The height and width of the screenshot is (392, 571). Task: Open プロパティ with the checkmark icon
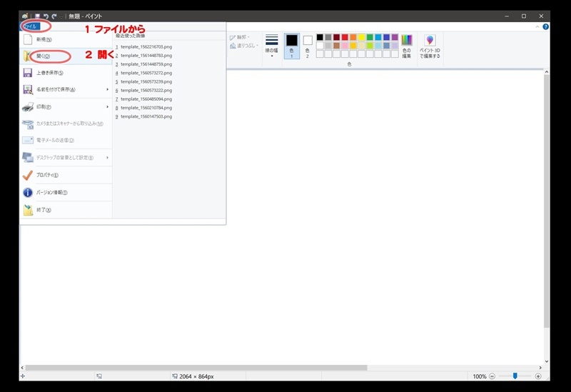click(29, 175)
